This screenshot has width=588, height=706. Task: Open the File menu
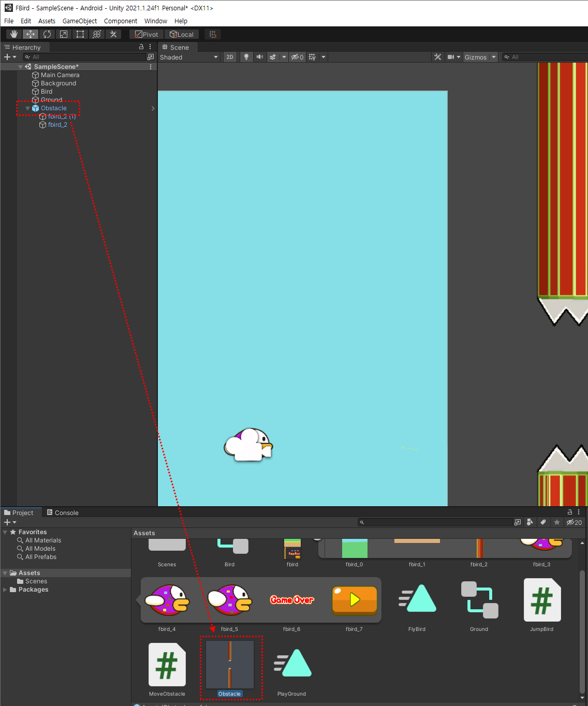[9, 21]
